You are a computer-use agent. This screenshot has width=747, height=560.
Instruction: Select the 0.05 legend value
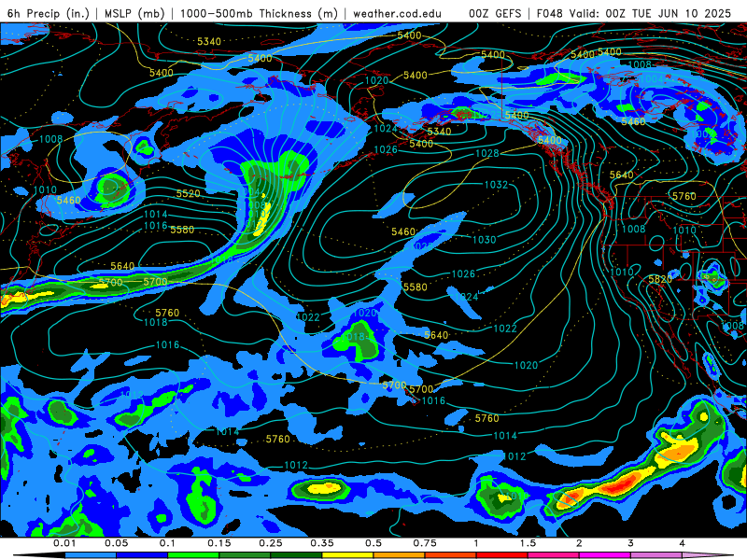(x=116, y=543)
